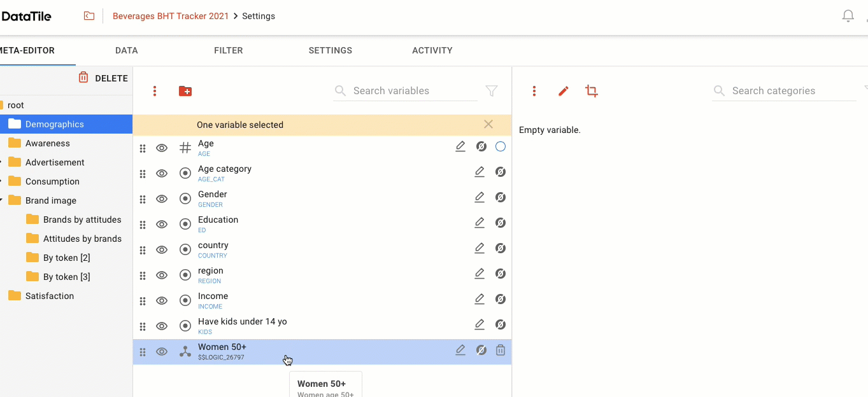
Task: Click the red pencil edit icon
Action: [563, 92]
